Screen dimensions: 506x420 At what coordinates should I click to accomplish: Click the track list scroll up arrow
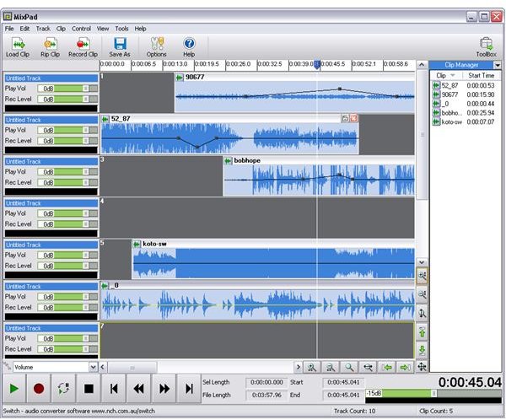pos(422,65)
